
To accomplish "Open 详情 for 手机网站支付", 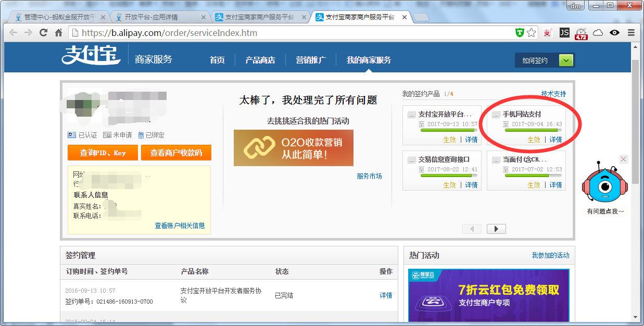I will point(556,140).
